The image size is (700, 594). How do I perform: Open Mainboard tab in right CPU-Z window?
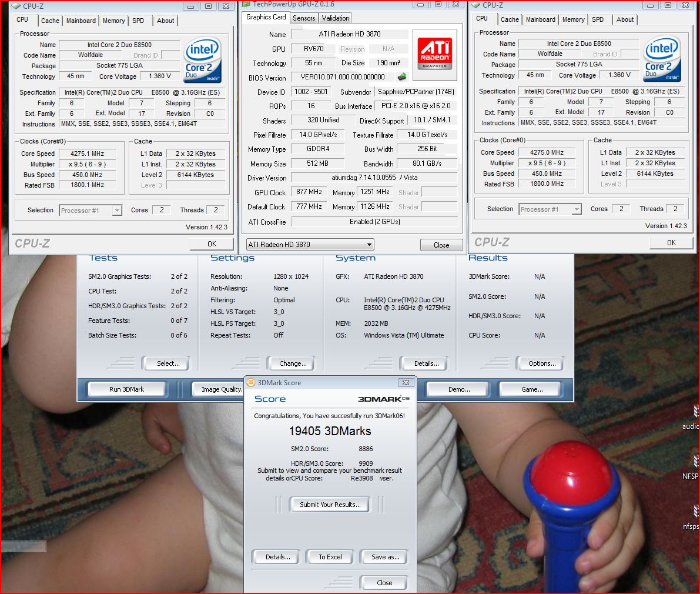pyautogui.click(x=541, y=19)
